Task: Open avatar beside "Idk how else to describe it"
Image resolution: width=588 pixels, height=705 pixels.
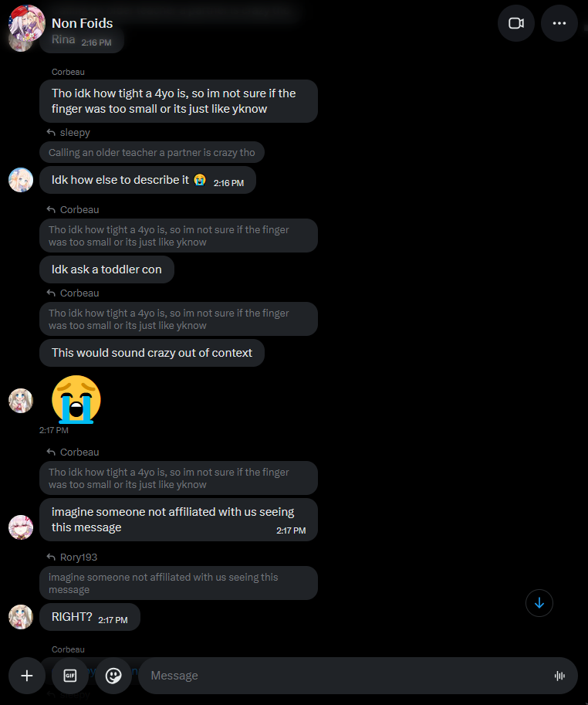Action: click(21, 180)
